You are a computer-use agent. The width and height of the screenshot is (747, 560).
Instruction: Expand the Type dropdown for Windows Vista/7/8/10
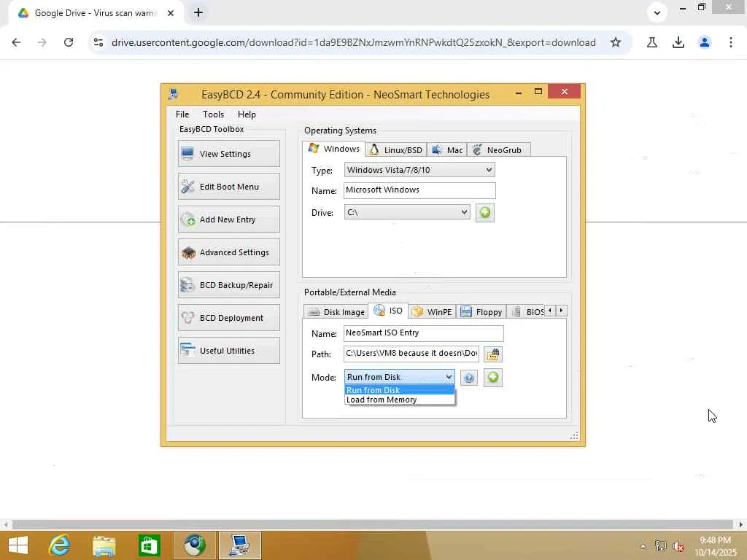[x=419, y=170]
